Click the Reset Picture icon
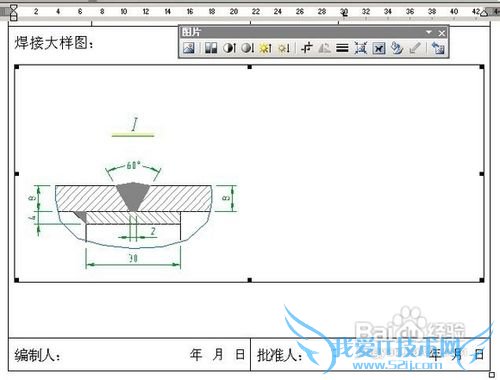The image size is (500, 380). (x=438, y=48)
